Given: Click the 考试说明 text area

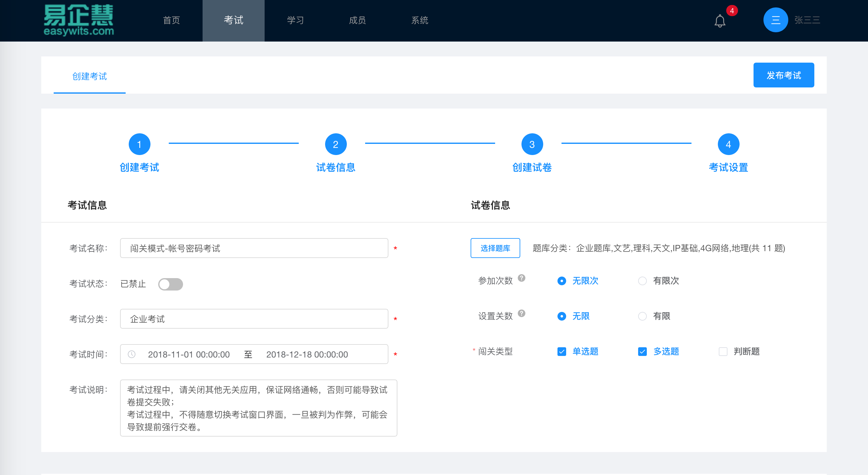Looking at the screenshot, I should 258,408.
